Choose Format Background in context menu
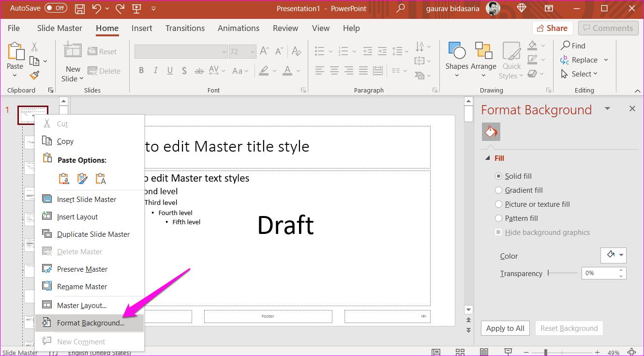This screenshot has width=644, height=356. coord(90,323)
